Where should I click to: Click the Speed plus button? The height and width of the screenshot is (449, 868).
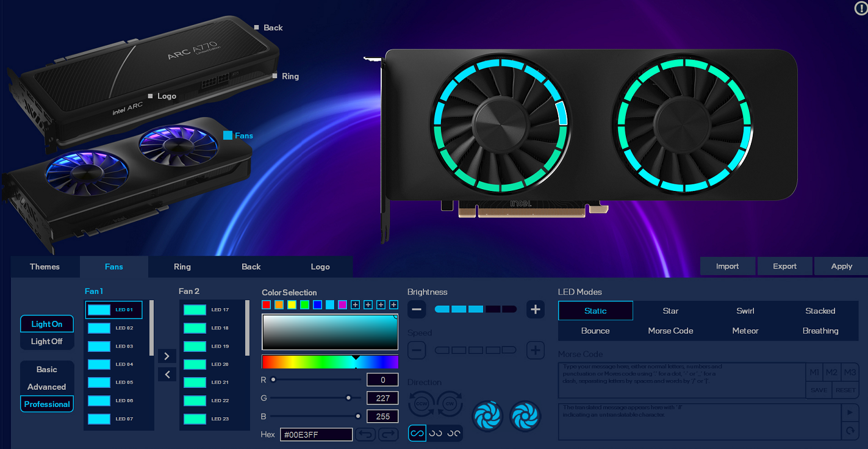point(535,350)
